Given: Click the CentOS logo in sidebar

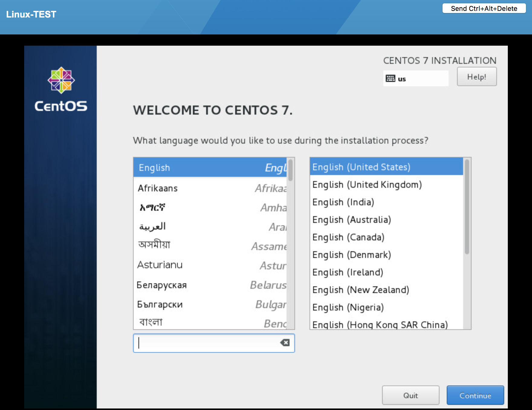Looking at the screenshot, I should pos(61,89).
